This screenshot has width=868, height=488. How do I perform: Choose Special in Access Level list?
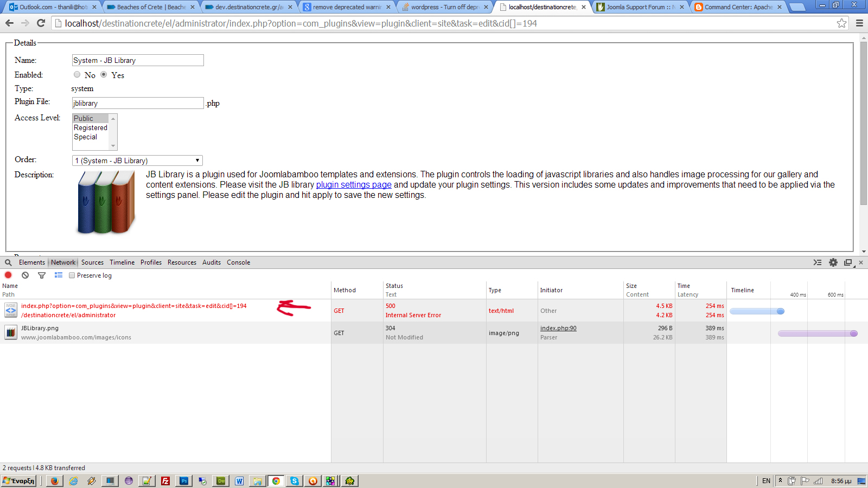[x=91, y=137]
